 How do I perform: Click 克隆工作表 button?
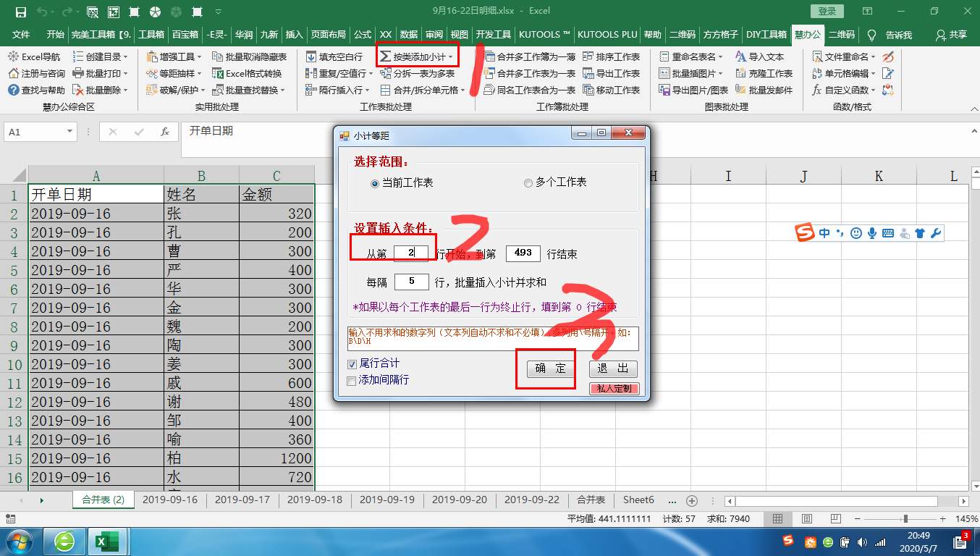click(764, 73)
